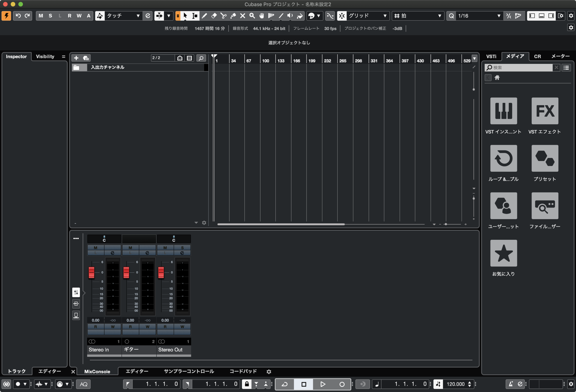Click the add track plus button

coord(76,58)
